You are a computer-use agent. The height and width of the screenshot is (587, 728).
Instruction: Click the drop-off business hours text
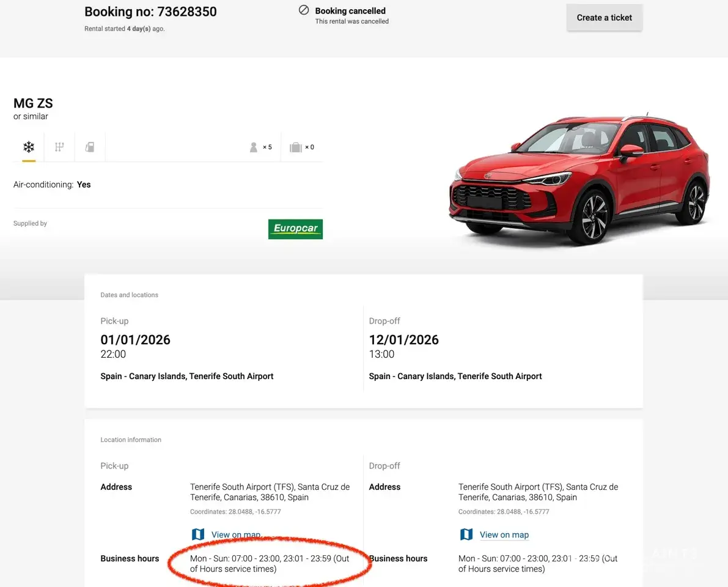tap(538, 563)
